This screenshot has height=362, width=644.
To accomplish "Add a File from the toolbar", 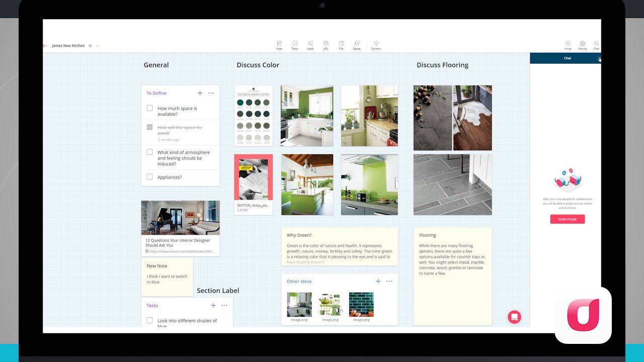I will pos(341,45).
